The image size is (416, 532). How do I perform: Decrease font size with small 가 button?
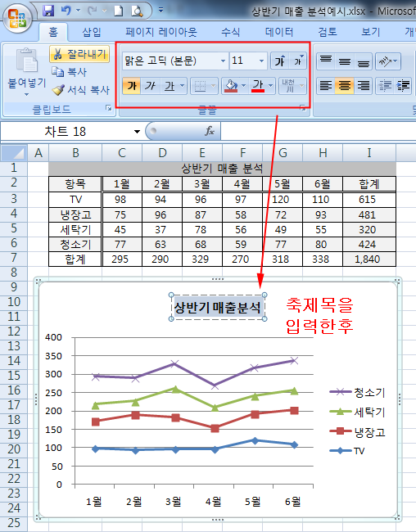click(298, 61)
